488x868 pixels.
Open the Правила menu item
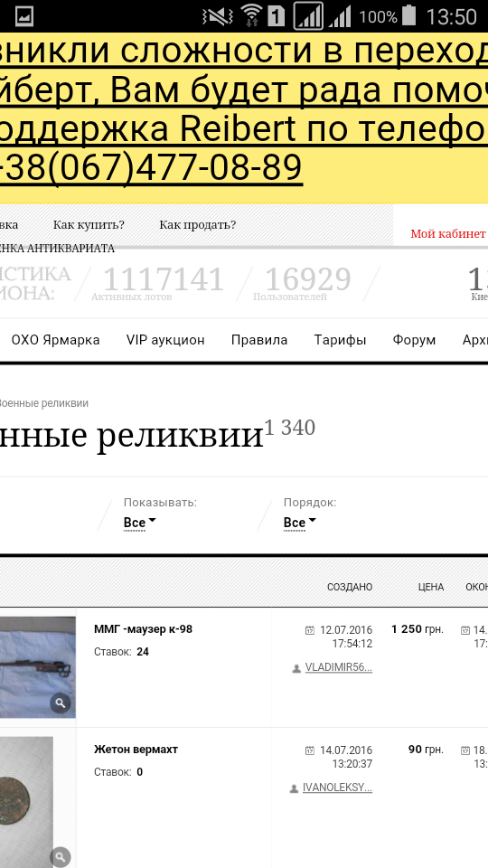click(x=259, y=340)
